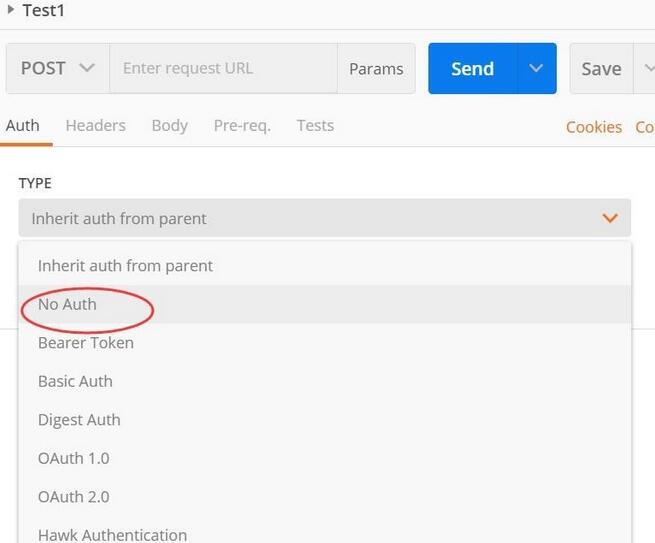Select OAuth 2.0 option
The image size is (655, 543).
pyautogui.click(x=73, y=497)
